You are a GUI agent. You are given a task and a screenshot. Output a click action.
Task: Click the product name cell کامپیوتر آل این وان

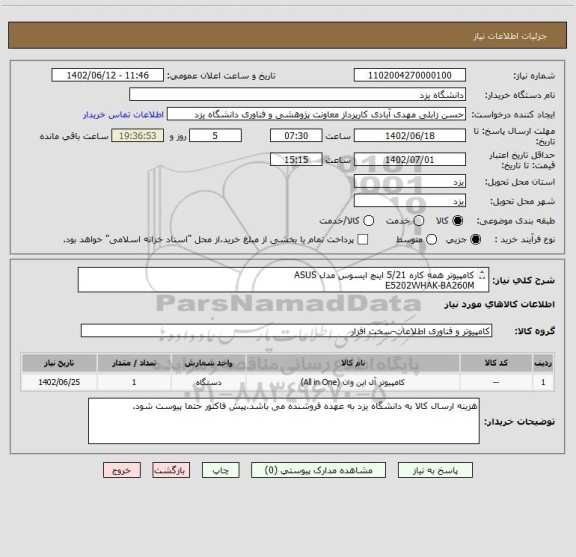[x=353, y=382]
